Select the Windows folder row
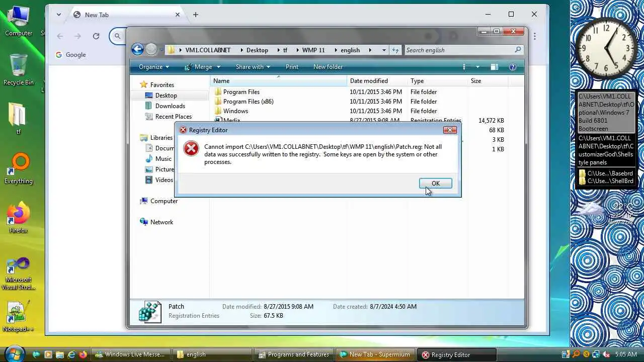The image size is (644, 362). [235, 111]
